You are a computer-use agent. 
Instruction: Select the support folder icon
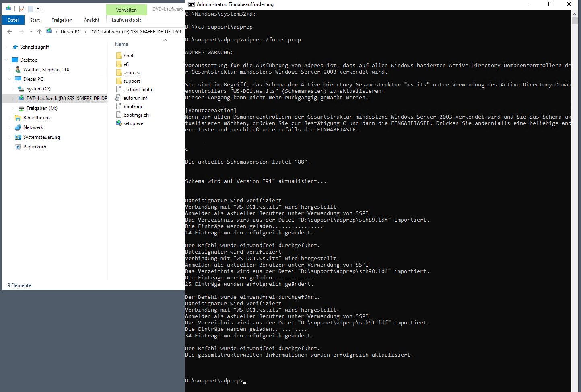pos(119,81)
